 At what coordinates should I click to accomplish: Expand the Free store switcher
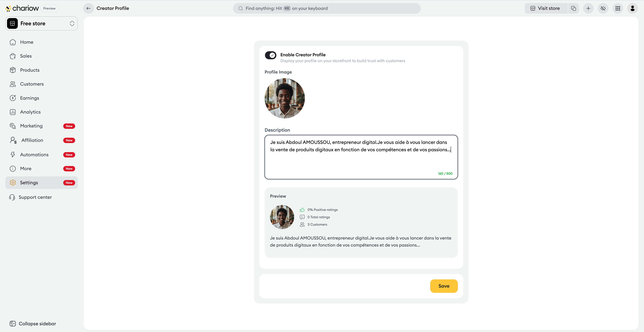tap(41, 23)
